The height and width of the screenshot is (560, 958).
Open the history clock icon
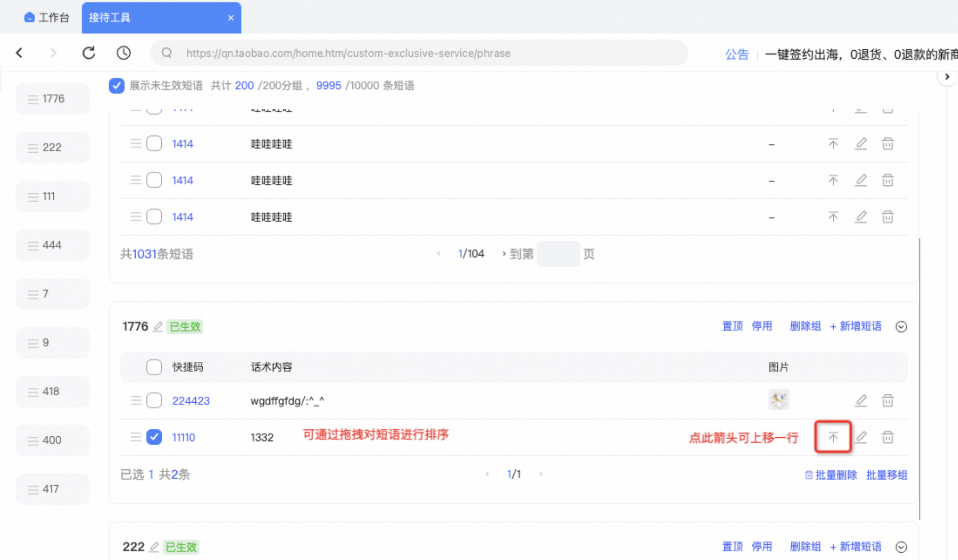pyautogui.click(x=123, y=53)
